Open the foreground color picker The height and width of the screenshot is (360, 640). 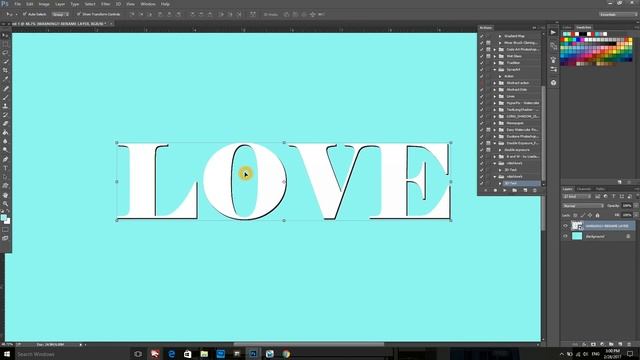tap(4, 218)
